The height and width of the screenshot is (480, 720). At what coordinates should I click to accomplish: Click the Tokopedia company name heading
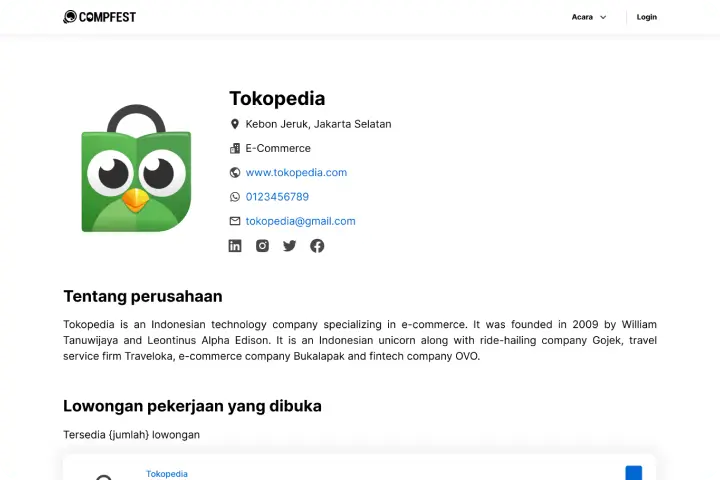pyautogui.click(x=277, y=98)
